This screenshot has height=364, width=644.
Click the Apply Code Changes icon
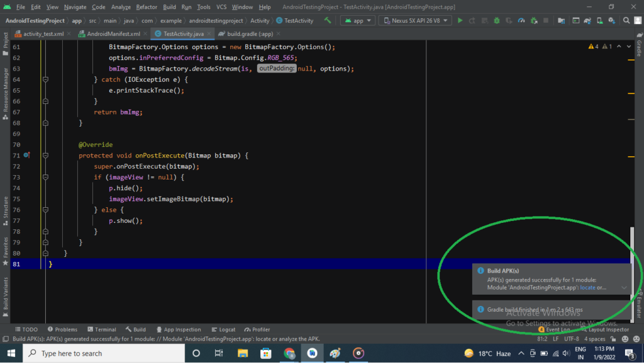[x=485, y=20]
